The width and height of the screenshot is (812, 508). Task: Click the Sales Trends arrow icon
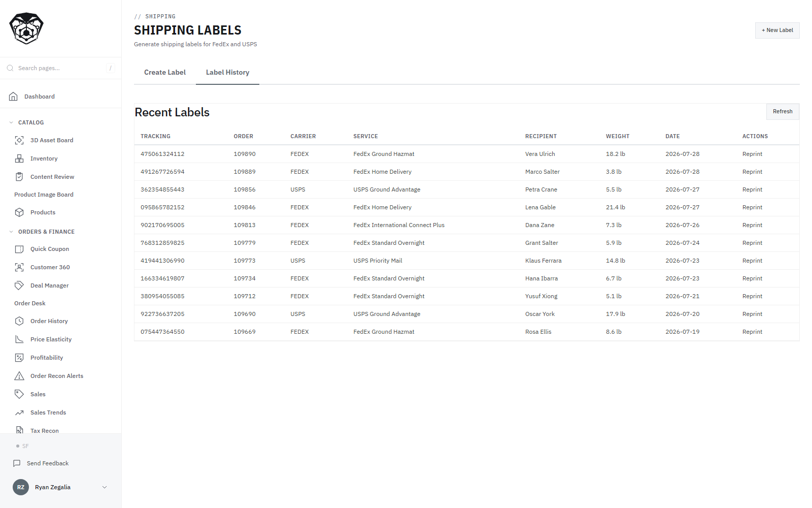(x=19, y=412)
